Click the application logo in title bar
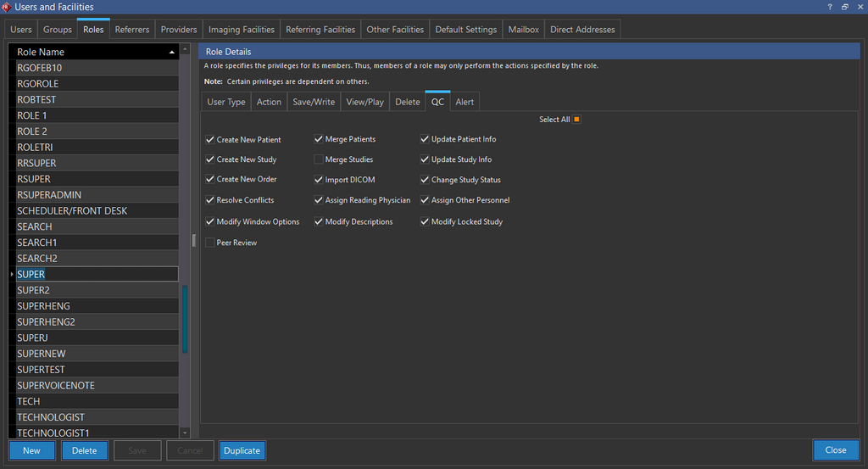Image resolution: width=868 pixels, height=469 pixels. (x=7, y=7)
